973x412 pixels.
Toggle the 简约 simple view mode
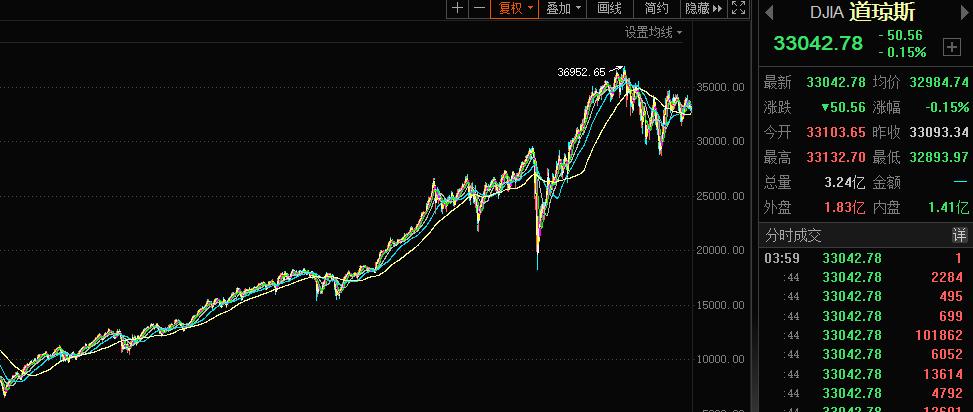656,8
